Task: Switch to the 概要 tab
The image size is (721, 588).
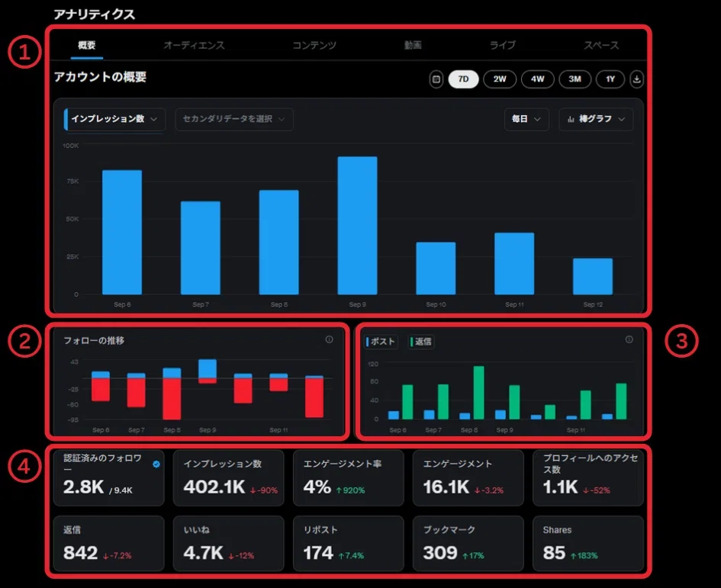Action: [86, 45]
